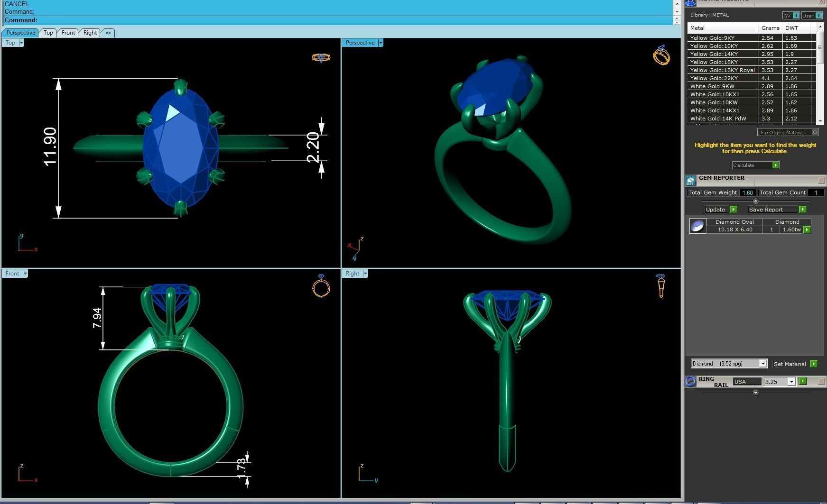827x504 pixels.
Task: Select the Yellow Gold:14KY row
Action: (x=752, y=54)
